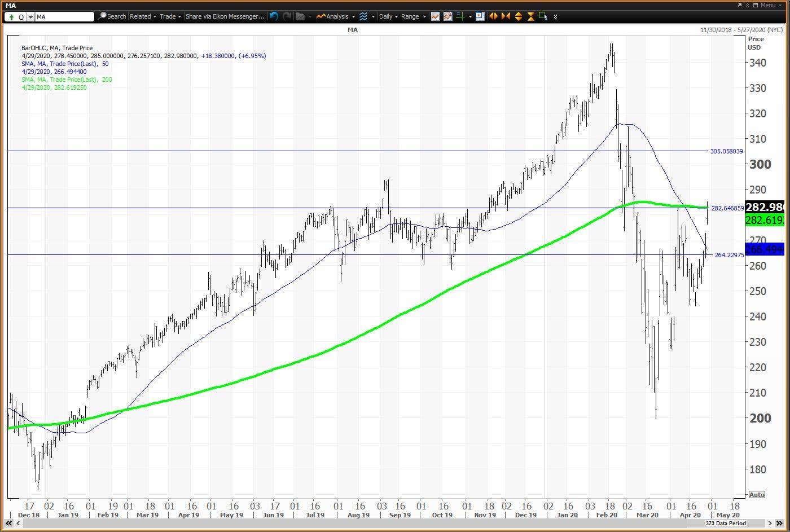The height and width of the screenshot is (532, 790).
Task: Click the green crosshair tool icon
Action: coord(460,16)
